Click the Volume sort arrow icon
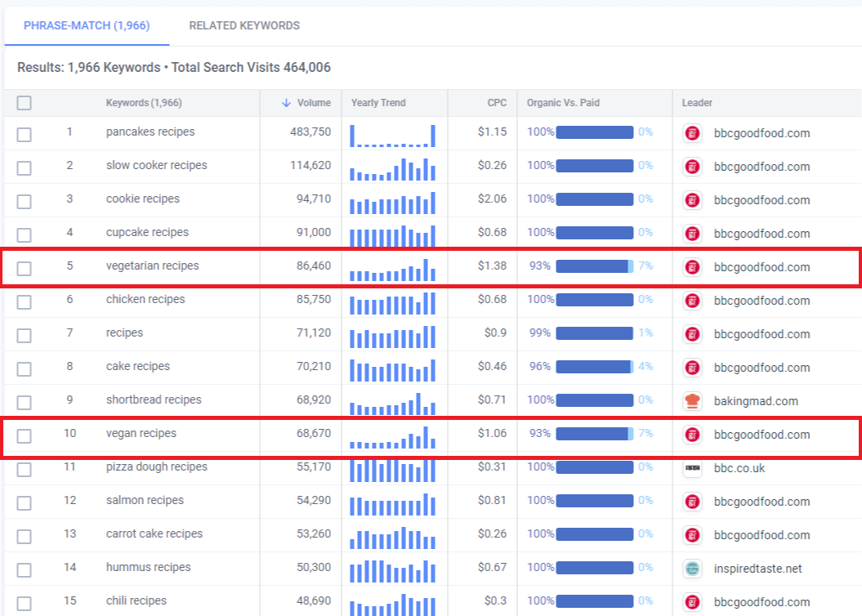The image size is (862, 616). (286, 103)
